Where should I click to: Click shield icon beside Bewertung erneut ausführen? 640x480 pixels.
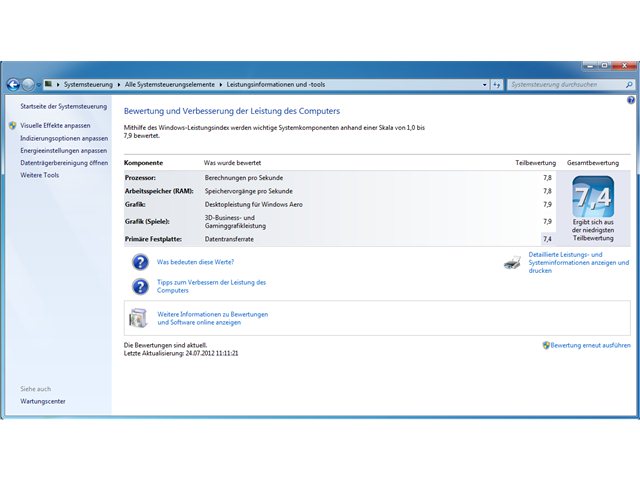click(546, 345)
